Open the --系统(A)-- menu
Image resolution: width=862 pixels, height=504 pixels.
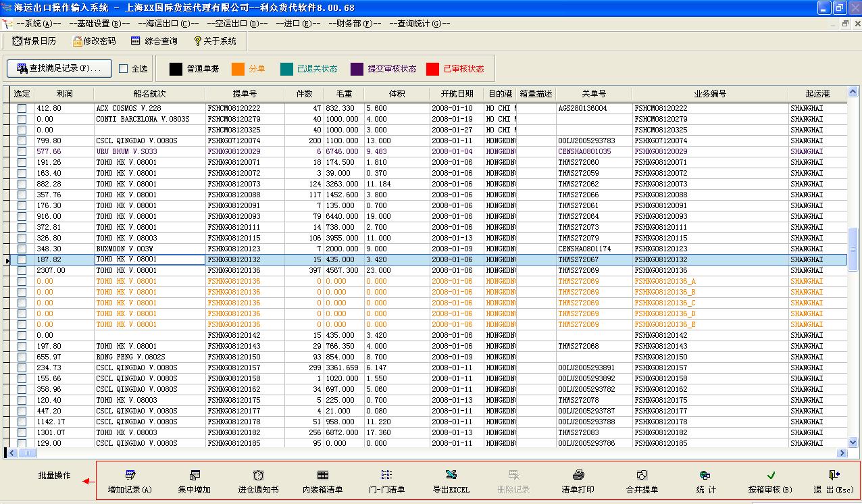point(39,24)
